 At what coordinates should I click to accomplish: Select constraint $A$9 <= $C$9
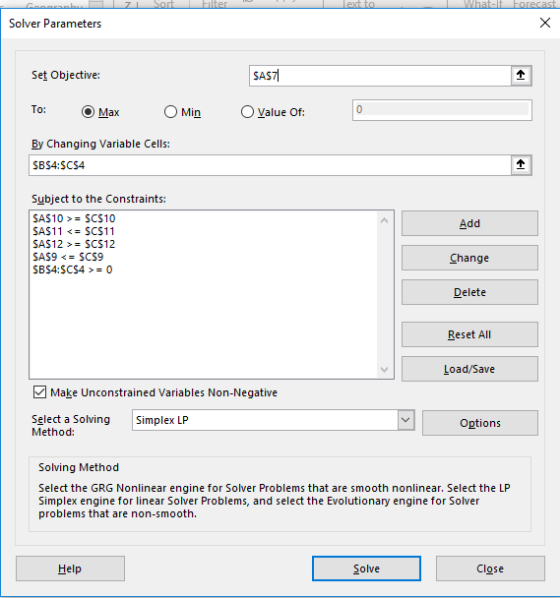(x=68, y=257)
